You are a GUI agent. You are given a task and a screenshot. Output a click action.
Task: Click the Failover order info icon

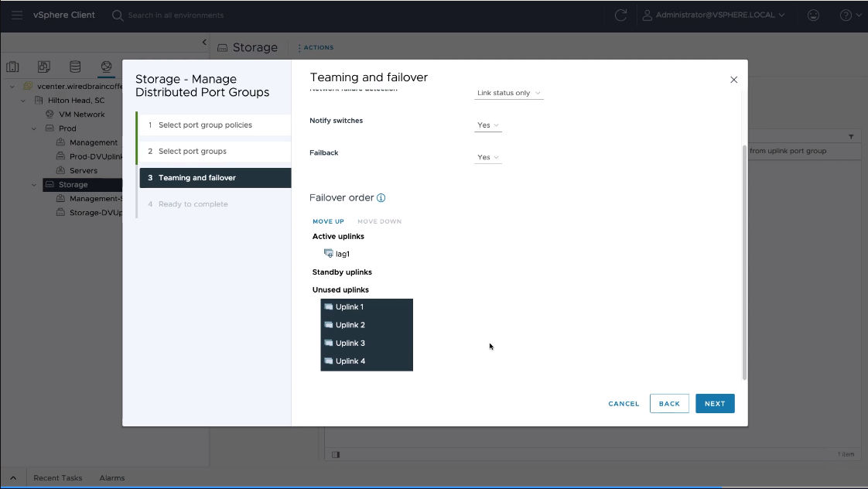(381, 198)
